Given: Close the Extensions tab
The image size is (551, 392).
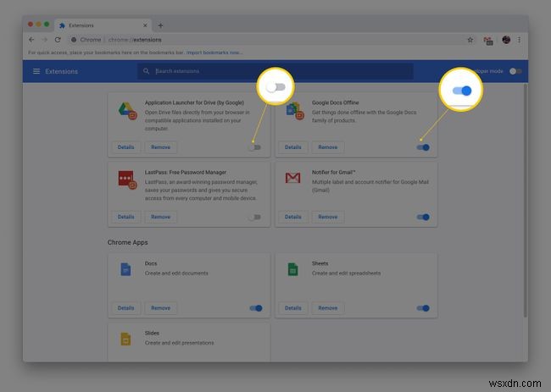Looking at the screenshot, I should [x=145, y=25].
